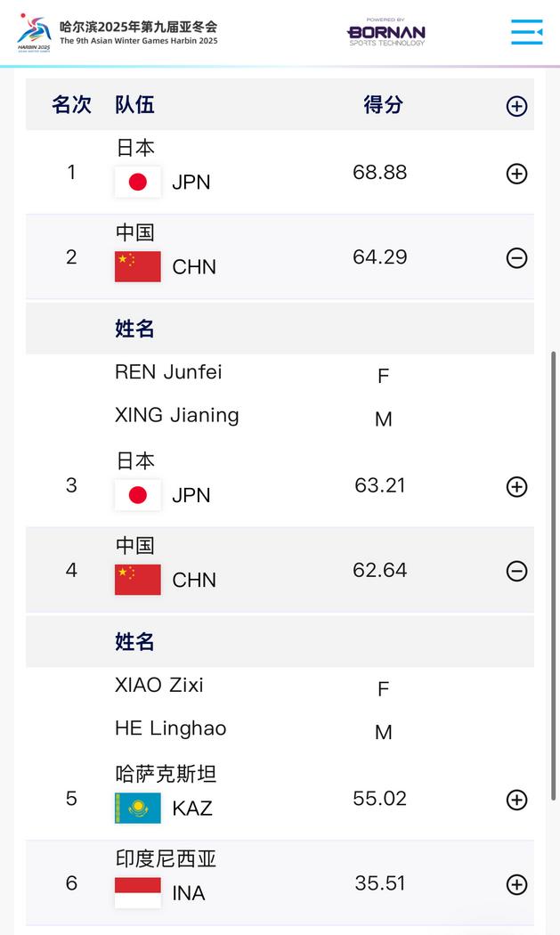
Task: Select athlete name REN Junfei
Action: tap(168, 372)
